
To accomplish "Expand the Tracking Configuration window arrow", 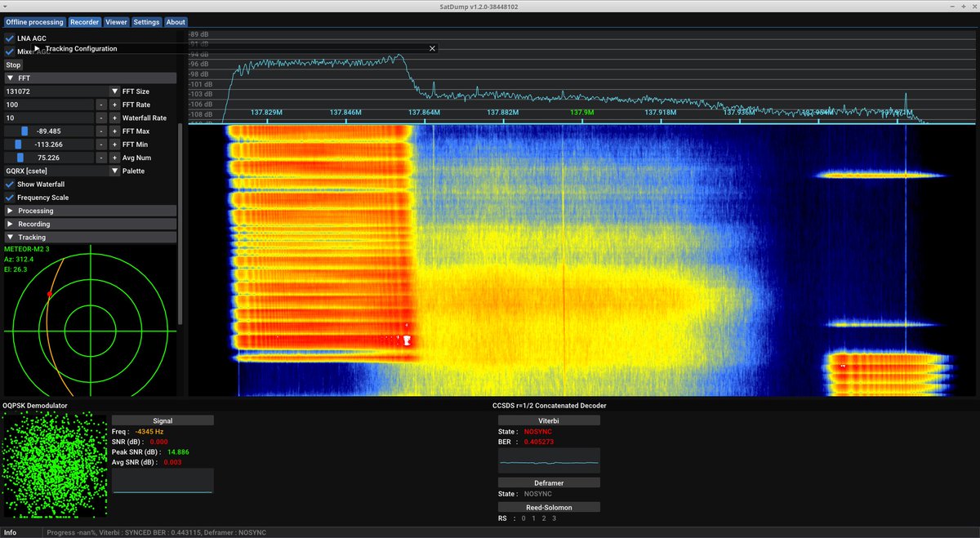I will click(x=38, y=49).
